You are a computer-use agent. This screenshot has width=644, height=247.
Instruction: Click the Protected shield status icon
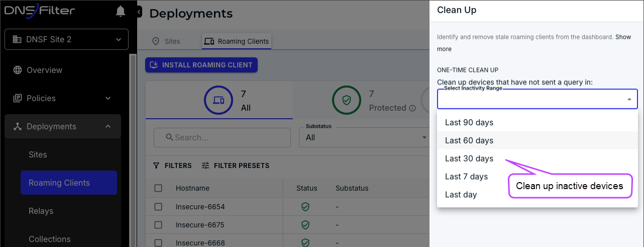[346, 100]
